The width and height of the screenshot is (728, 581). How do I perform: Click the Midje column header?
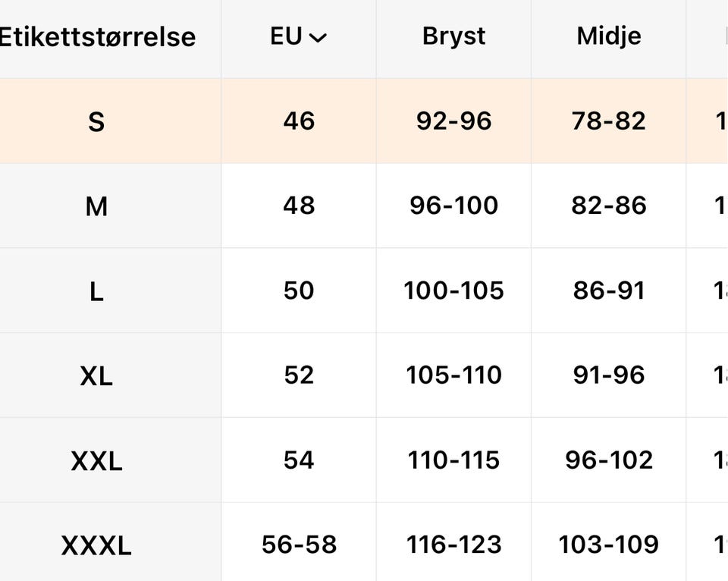coord(608,36)
